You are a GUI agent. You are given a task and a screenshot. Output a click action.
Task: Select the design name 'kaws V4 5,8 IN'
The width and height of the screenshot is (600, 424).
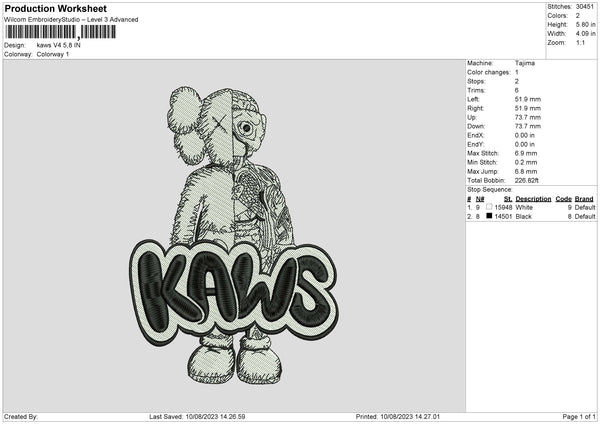[x=59, y=45]
